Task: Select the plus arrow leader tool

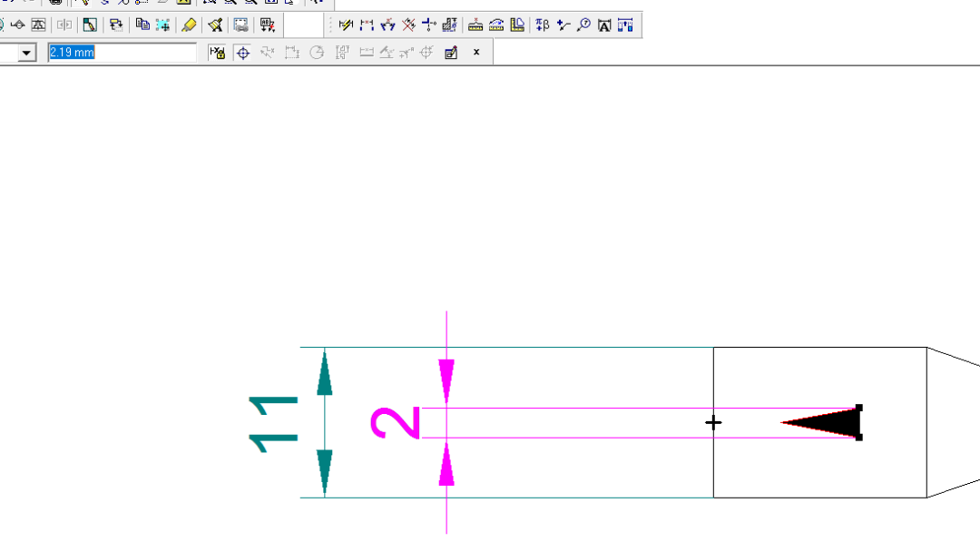Action: pos(563,25)
